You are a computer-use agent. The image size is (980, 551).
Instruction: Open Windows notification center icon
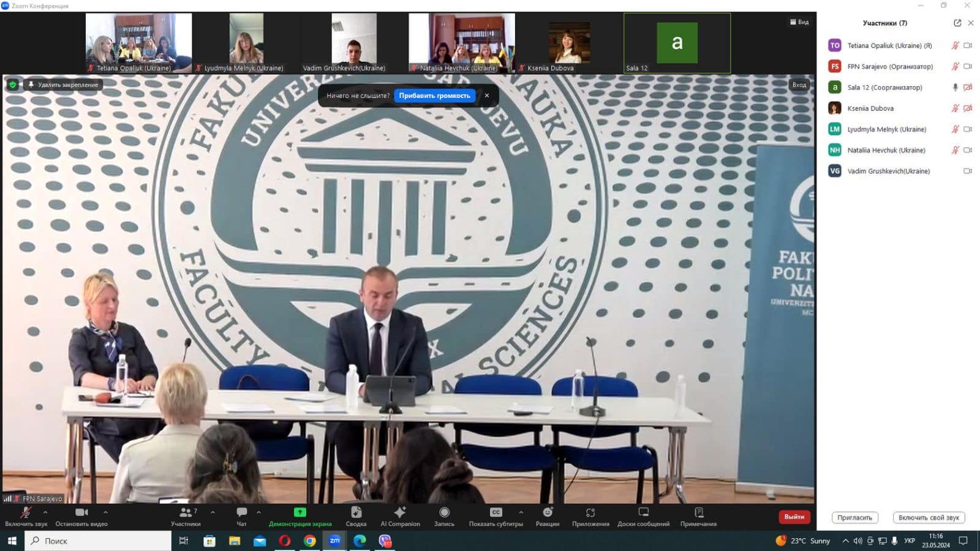tap(963, 541)
